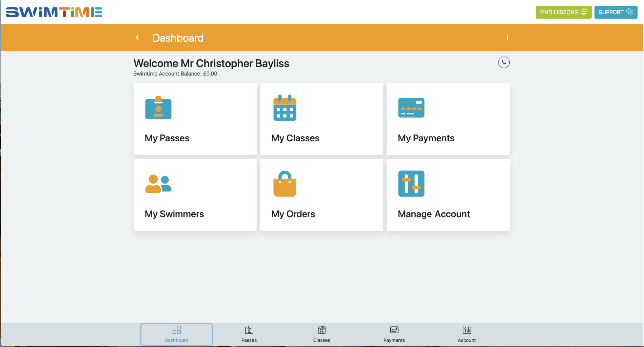This screenshot has height=347, width=644.
Task: Open the Manage Account card label
Action: [x=434, y=214]
